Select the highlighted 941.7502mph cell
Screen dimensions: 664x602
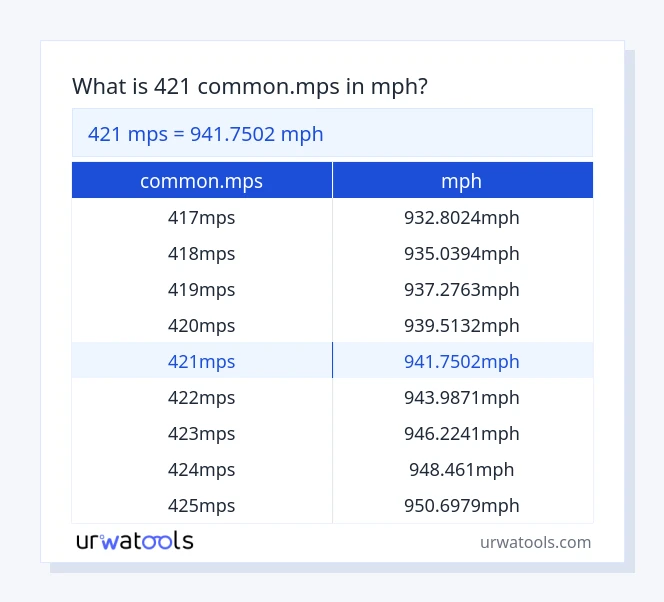coord(461,361)
